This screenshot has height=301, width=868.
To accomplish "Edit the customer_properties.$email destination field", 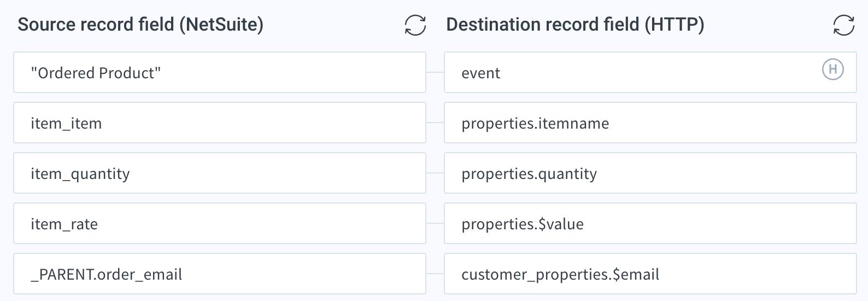I will click(650, 274).
